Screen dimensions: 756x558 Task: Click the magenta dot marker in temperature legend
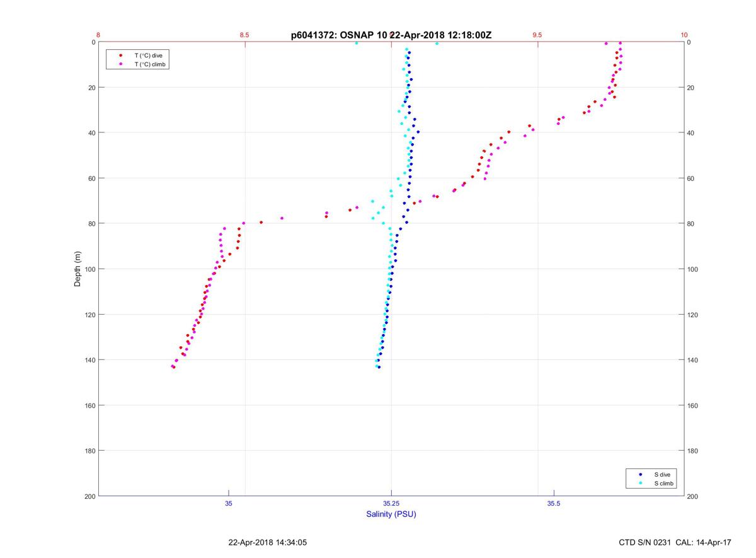tap(120, 64)
